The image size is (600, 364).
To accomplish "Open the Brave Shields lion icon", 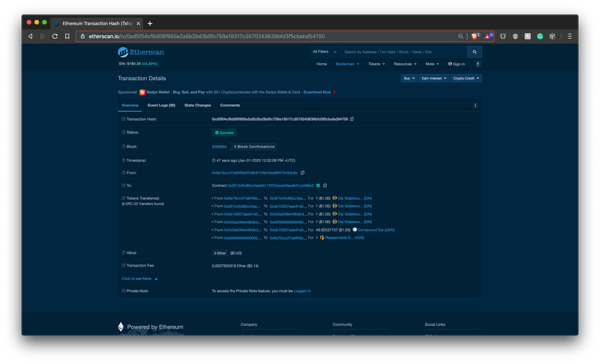I will pyautogui.click(x=475, y=36).
